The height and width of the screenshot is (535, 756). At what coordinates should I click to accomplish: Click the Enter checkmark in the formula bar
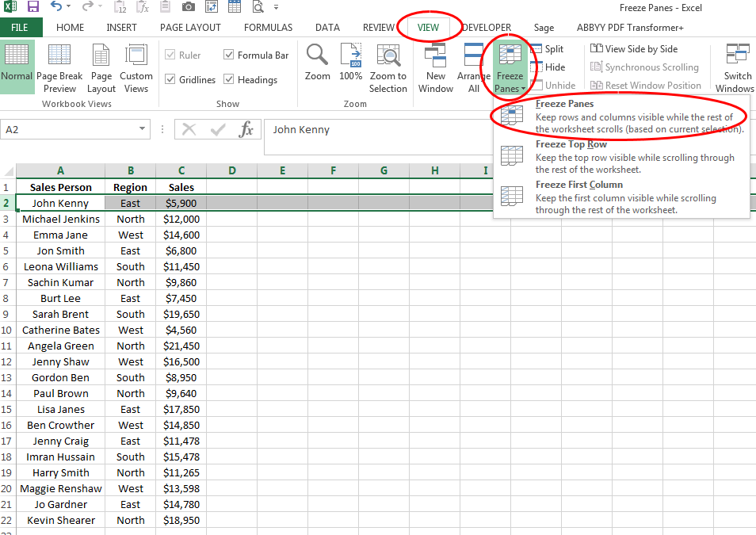coord(218,129)
